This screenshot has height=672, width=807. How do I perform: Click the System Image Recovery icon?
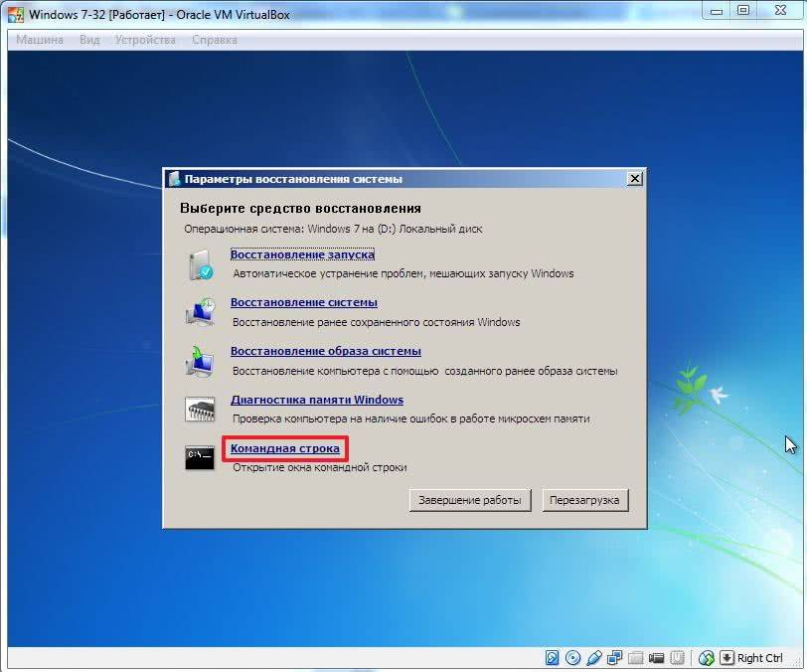pos(199,361)
